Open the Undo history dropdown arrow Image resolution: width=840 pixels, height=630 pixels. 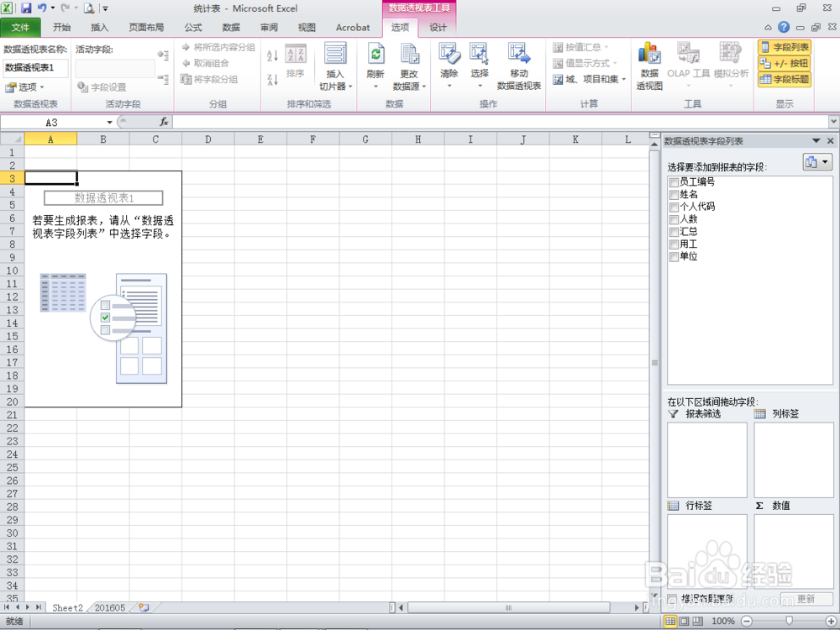(52, 8)
